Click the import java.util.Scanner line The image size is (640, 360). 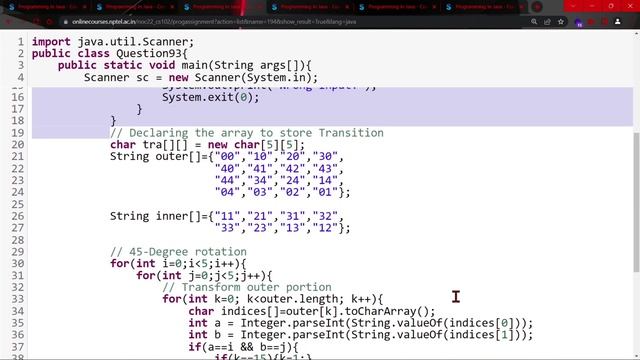tap(113, 42)
